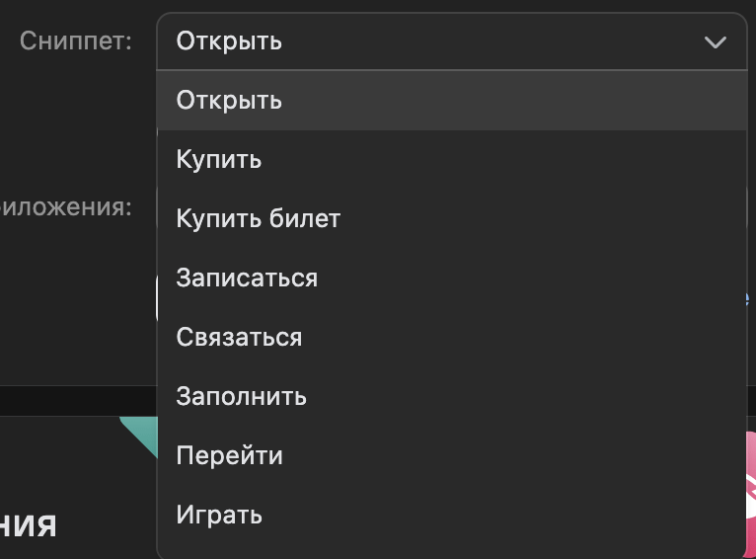Pick Перейти as the snippet
This screenshot has height=559, width=756.
point(229,456)
